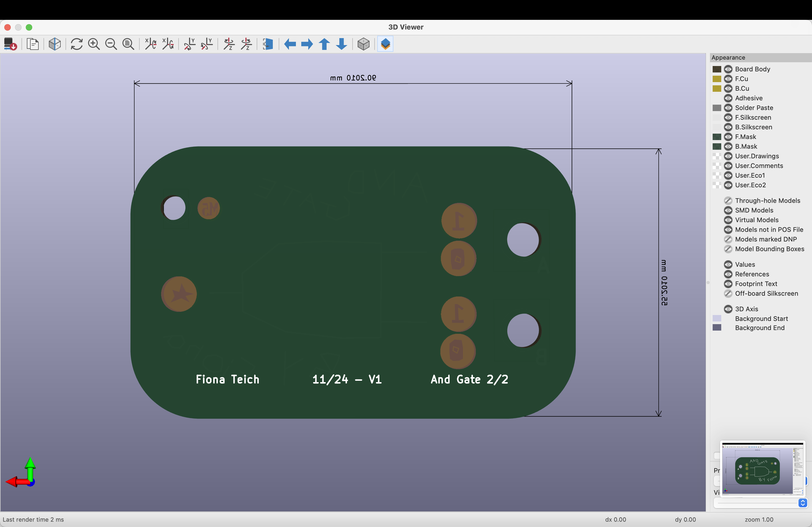Copy 3D image to clipboard icon
This screenshot has width=812, height=527.
pyautogui.click(x=33, y=44)
